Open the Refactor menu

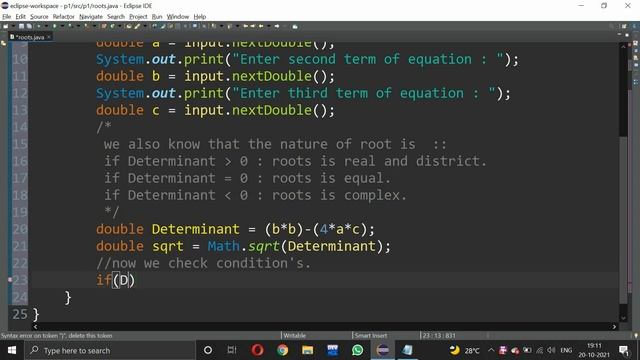[64, 17]
